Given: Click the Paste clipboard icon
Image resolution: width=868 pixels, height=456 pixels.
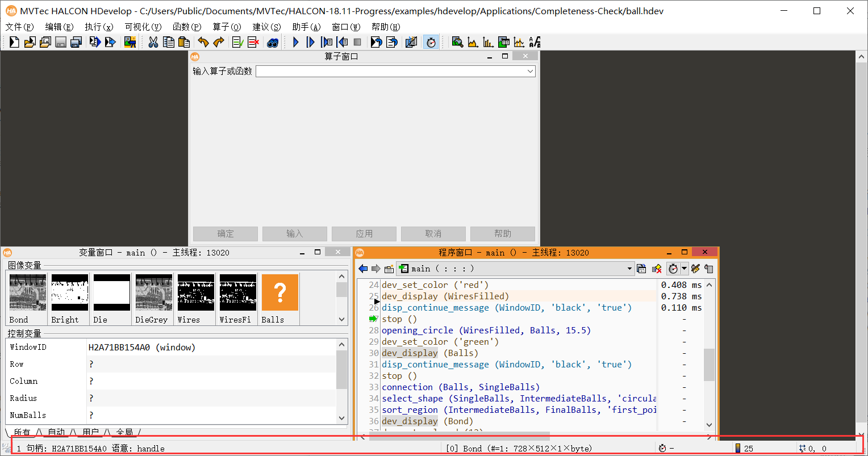Looking at the screenshot, I should [184, 42].
